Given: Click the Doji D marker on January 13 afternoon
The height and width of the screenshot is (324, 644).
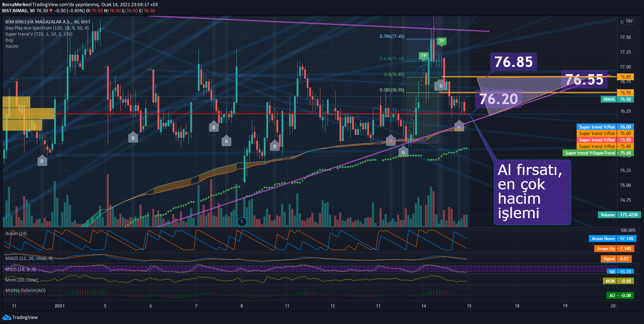Looking at the screenshot, I should point(403,152).
